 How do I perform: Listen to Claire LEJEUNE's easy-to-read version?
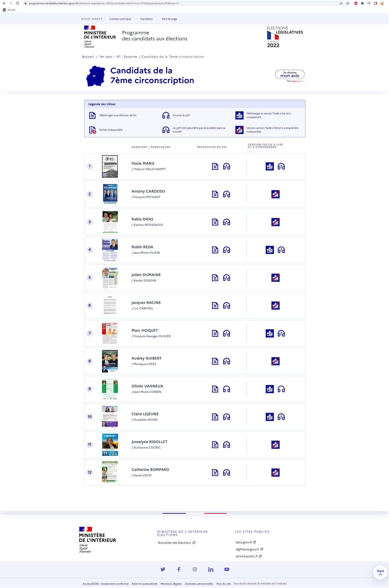[281, 417]
